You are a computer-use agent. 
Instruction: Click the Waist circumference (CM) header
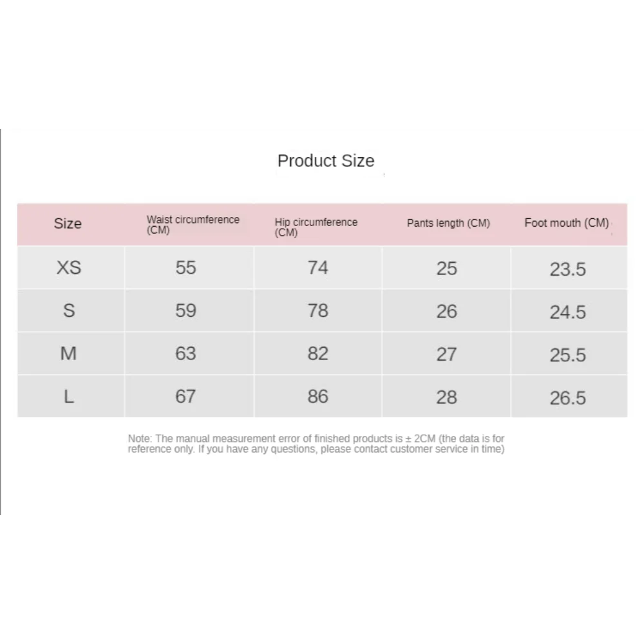(193, 224)
